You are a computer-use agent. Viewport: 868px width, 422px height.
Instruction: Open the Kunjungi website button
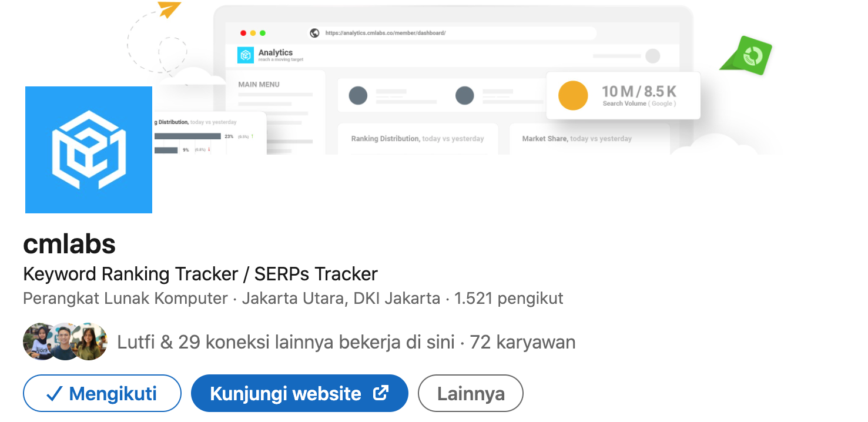(x=299, y=393)
